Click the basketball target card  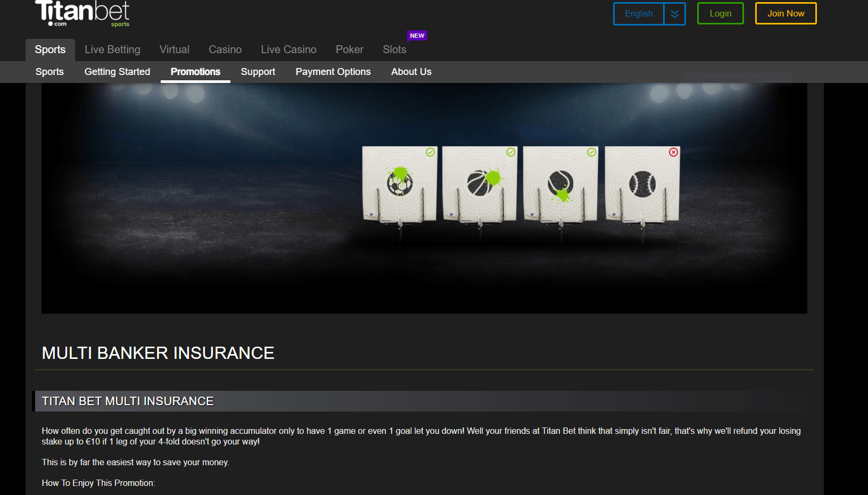coord(480,183)
